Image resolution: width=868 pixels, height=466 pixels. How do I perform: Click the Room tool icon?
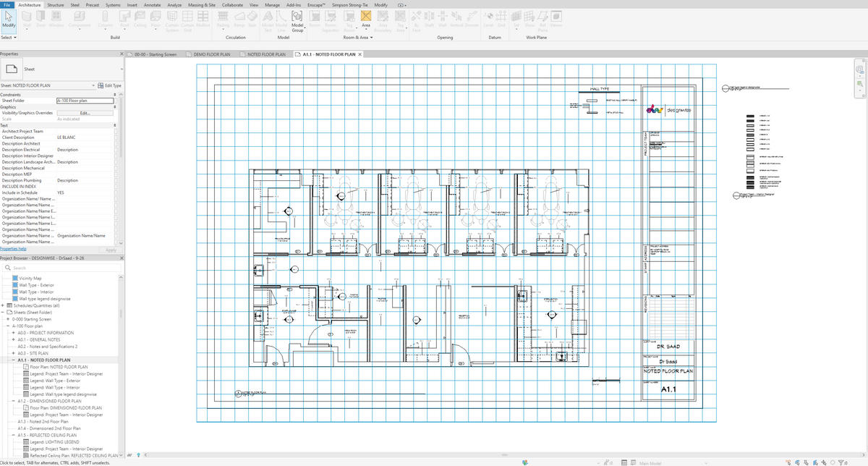coord(315,17)
